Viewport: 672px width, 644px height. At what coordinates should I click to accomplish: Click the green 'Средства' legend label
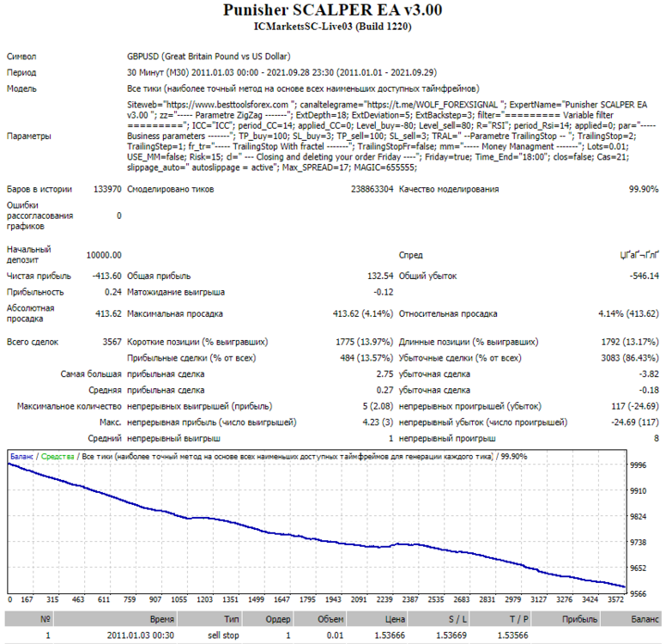58,457
